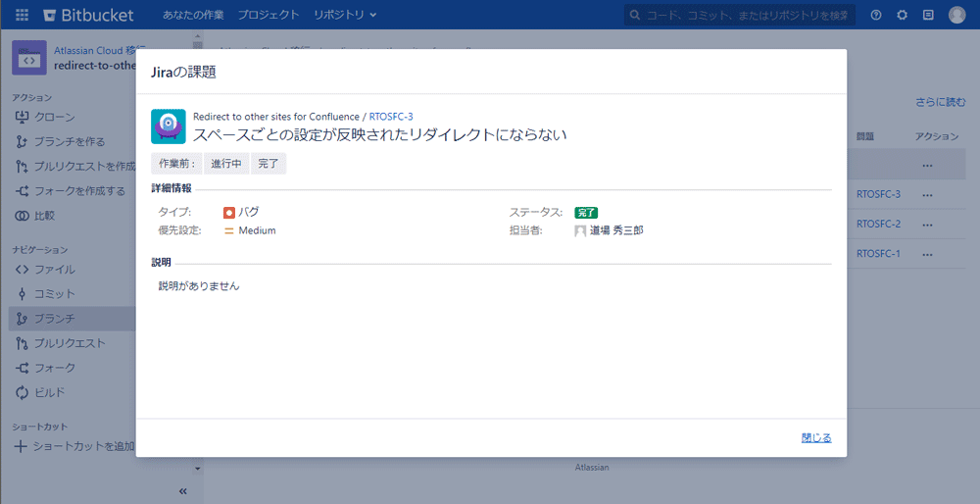980x504 pixels.
Task: Click the issue title スペースごとの設定が反映されたリダイレクトにならない
Action: (x=379, y=133)
